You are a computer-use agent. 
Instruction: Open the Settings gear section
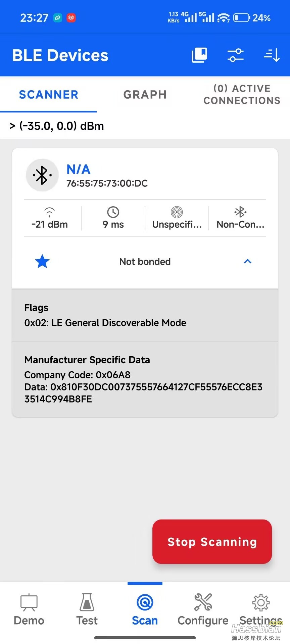(x=261, y=609)
